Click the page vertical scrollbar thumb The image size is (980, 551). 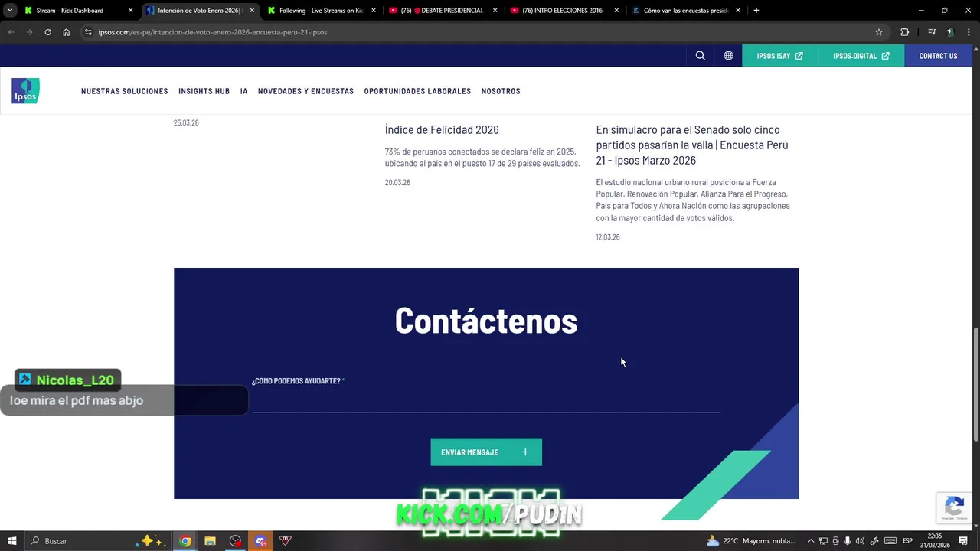(975, 384)
